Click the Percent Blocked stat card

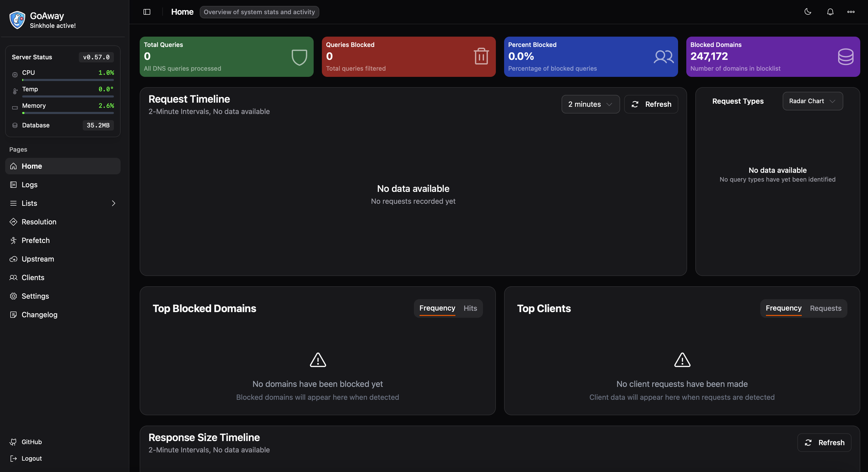click(x=591, y=57)
